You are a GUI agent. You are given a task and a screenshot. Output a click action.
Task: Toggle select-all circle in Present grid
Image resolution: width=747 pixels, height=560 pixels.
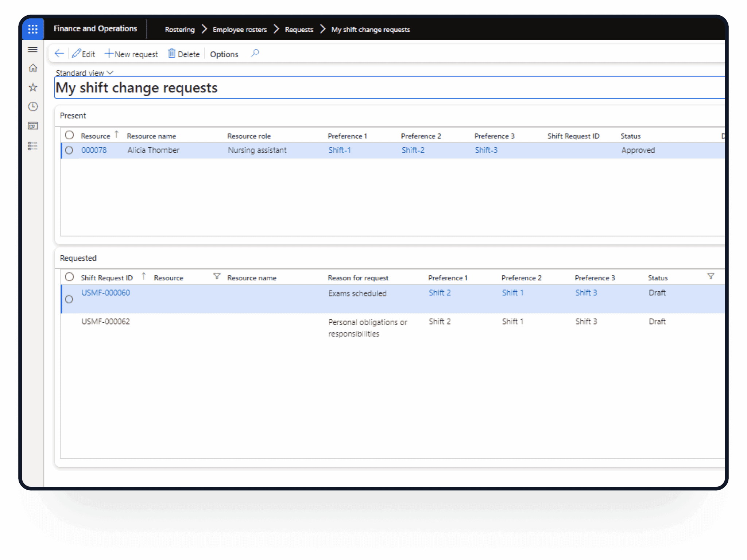(69, 135)
